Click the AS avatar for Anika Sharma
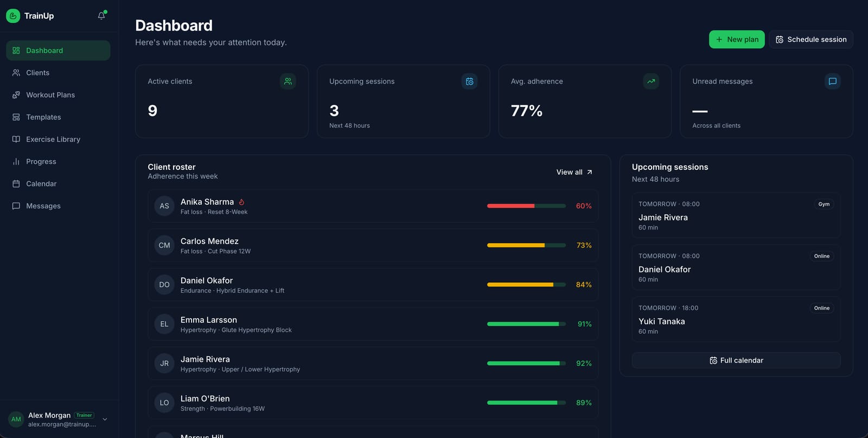Viewport: 868px width, 438px height. tap(164, 206)
